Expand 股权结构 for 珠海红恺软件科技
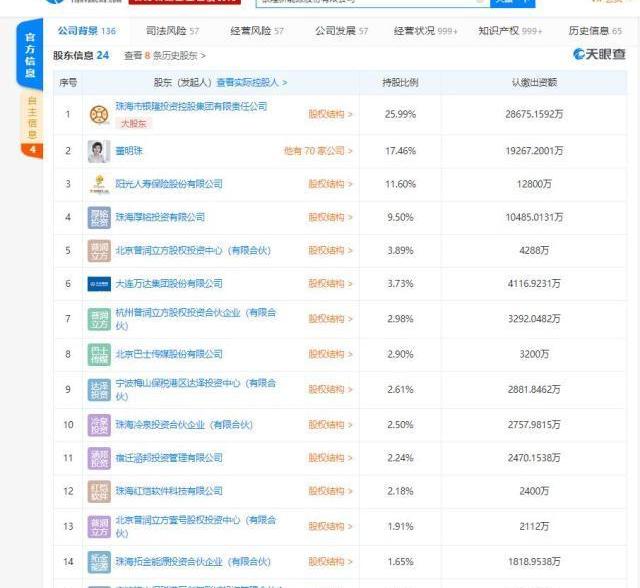The height and width of the screenshot is (588, 640). click(x=330, y=491)
